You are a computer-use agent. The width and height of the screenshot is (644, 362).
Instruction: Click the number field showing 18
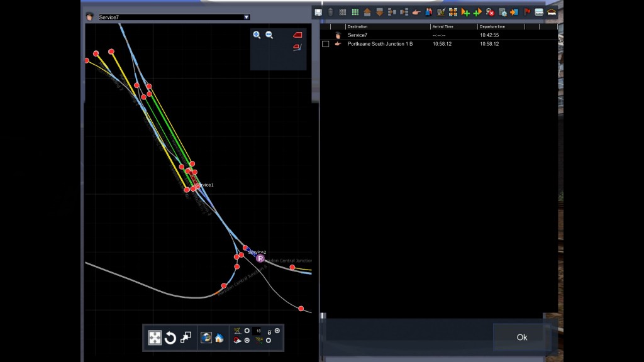258,331
